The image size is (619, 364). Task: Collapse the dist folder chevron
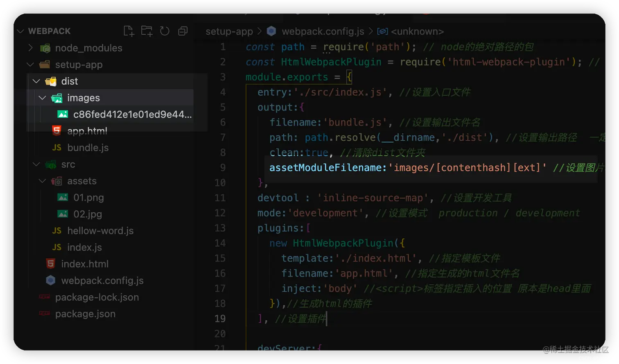click(36, 81)
